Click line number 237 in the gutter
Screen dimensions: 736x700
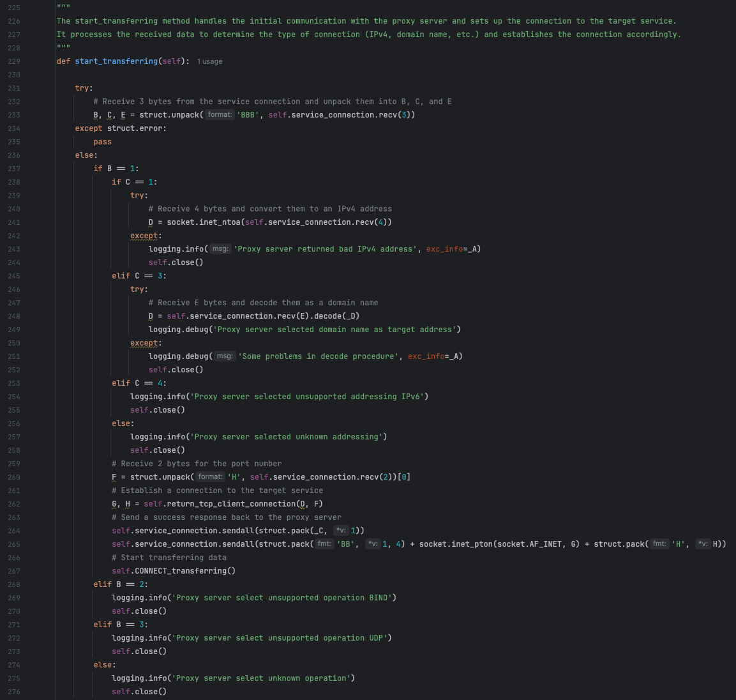14,169
